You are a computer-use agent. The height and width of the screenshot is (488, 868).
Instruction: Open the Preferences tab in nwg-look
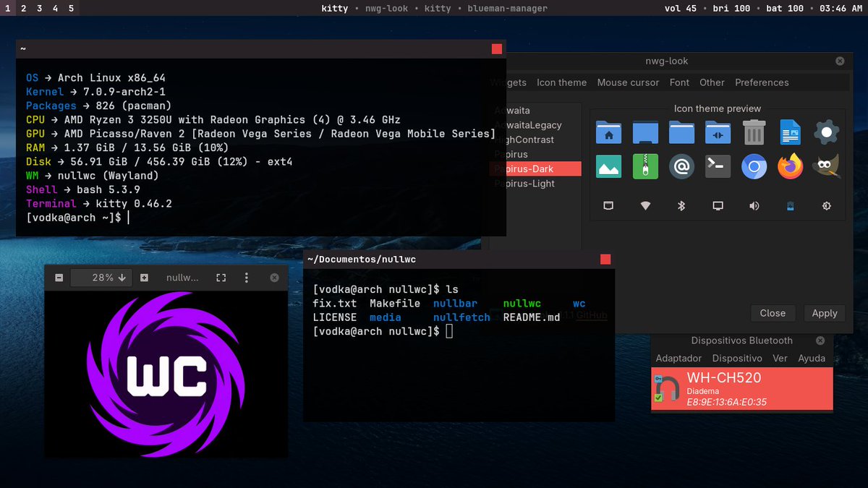(x=762, y=82)
